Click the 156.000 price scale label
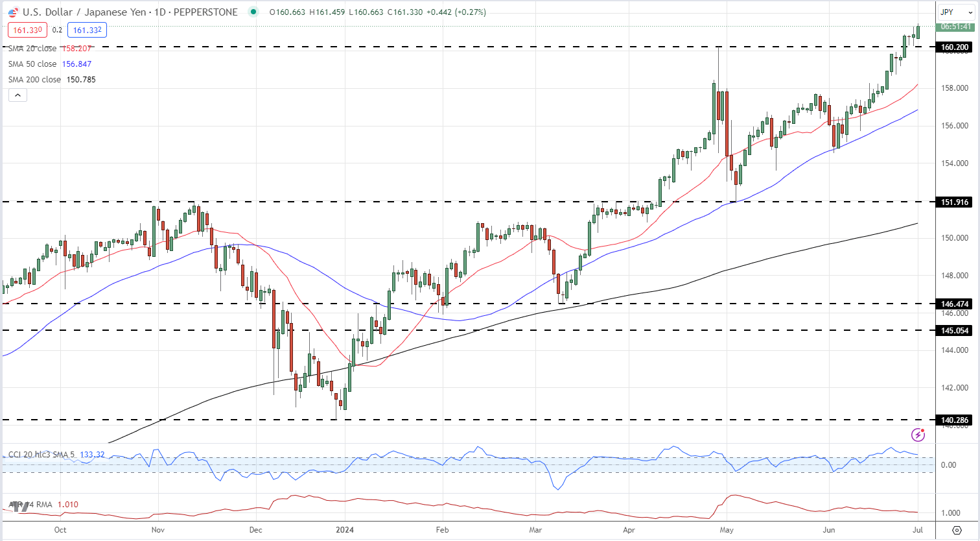The width and height of the screenshot is (980, 541). coord(955,126)
